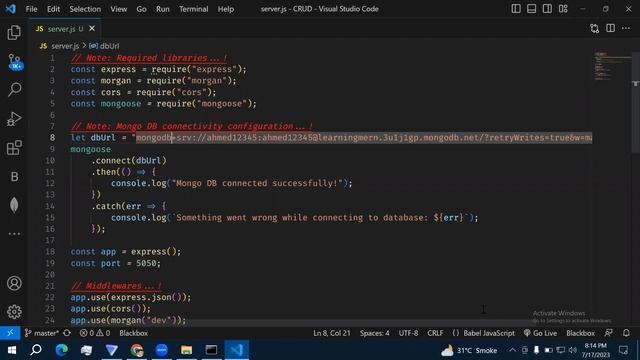The image size is (640, 360).
Task: Click the 'mongoose' text on line 9
Action: (x=90, y=149)
